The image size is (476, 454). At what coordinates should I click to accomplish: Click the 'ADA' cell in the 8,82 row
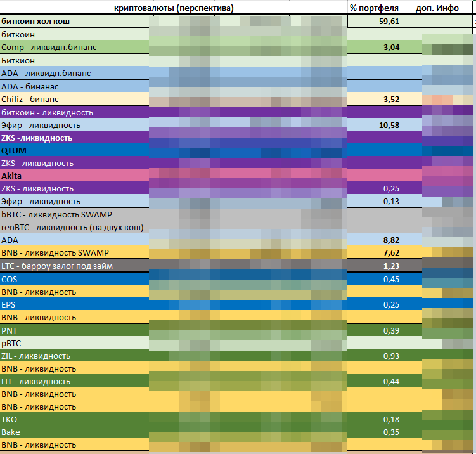coord(10,240)
